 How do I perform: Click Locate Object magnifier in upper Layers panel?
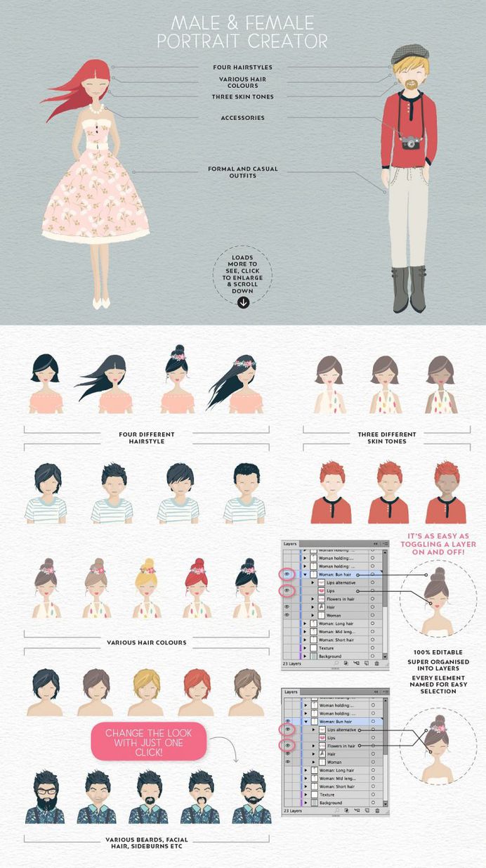pyautogui.click(x=336, y=663)
